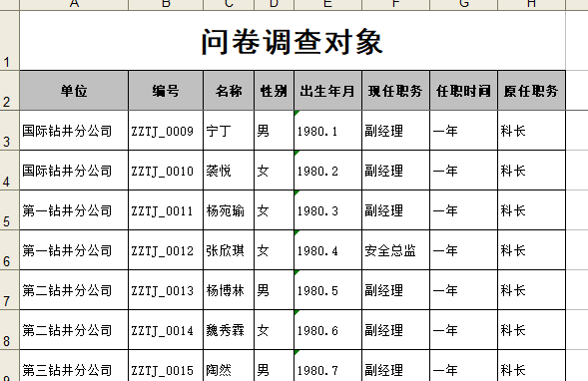Click the 性别 header cell
This screenshot has width=588, height=381.
pyautogui.click(x=275, y=91)
